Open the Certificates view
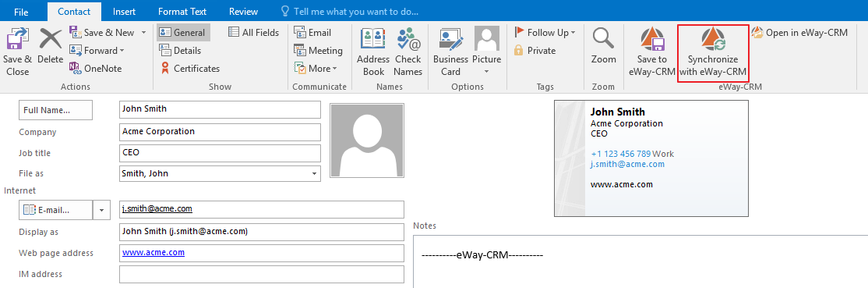Image resolution: width=868 pixels, height=288 pixels. tap(189, 68)
